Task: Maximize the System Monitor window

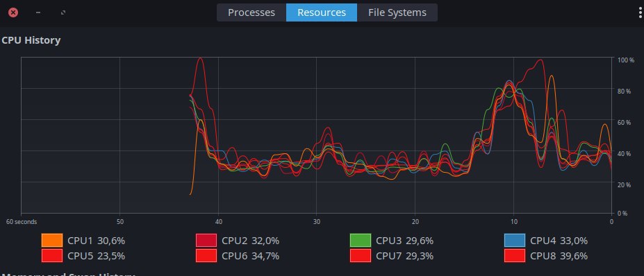Action: pyautogui.click(x=63, y=12)
